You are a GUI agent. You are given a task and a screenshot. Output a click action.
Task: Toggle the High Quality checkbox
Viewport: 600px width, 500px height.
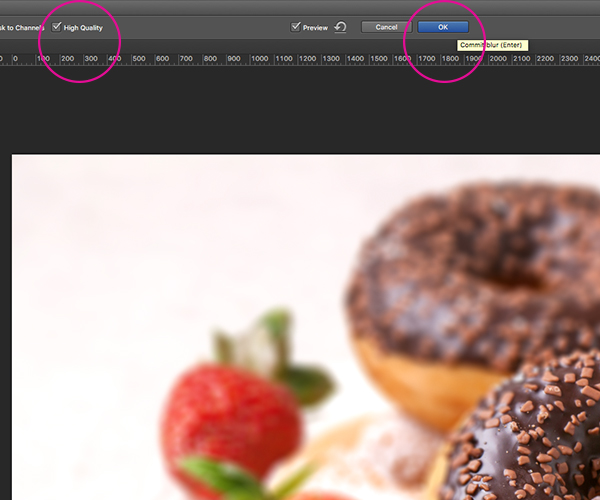[x=57, y=27]
